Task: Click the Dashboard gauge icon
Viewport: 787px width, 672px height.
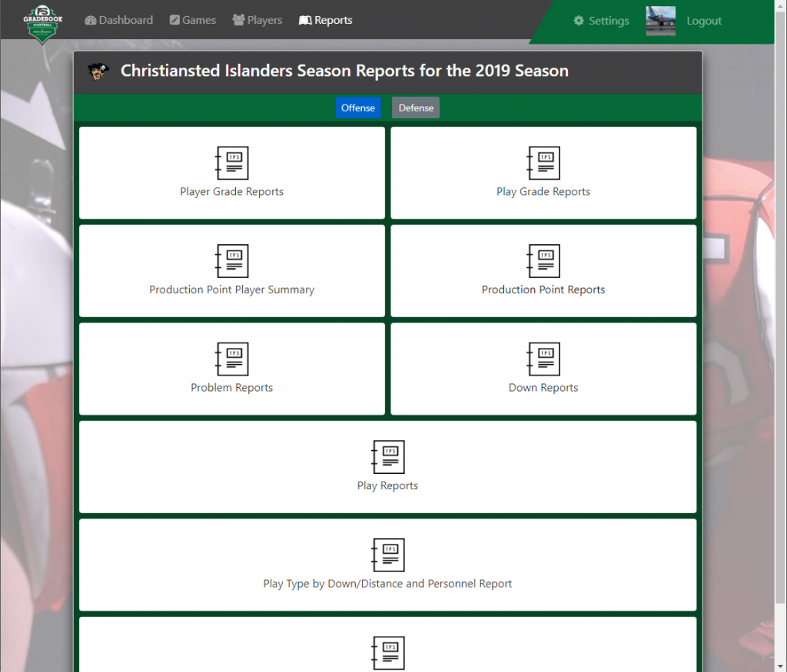Action: [91, 20]
